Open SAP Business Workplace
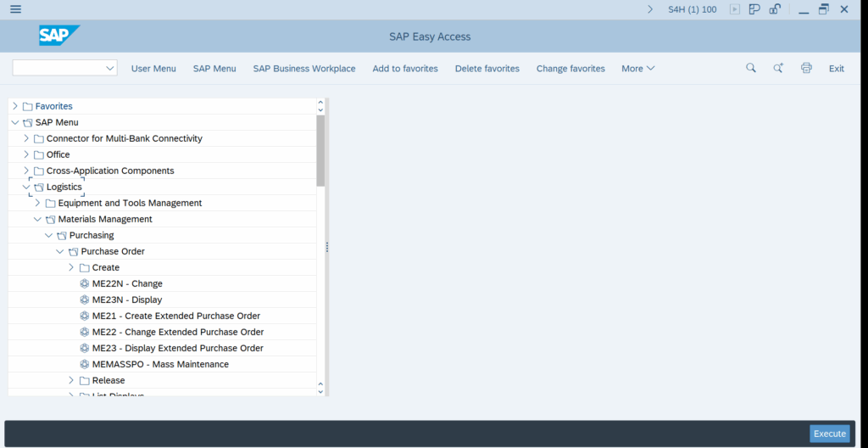 [x=304, y=68]
